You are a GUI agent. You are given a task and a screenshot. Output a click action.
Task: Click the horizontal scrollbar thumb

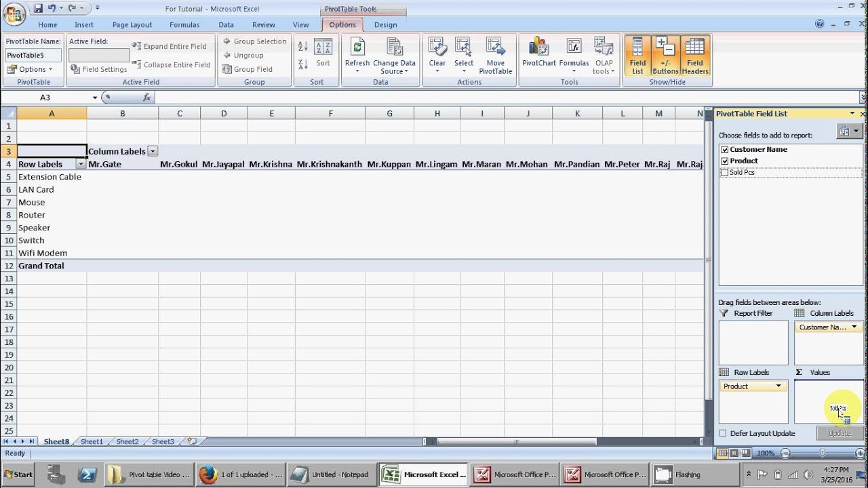[x=517, y=442]
